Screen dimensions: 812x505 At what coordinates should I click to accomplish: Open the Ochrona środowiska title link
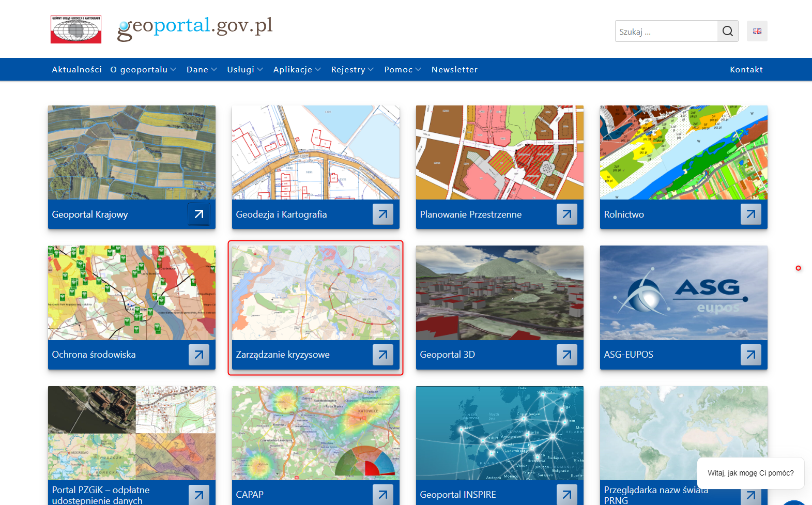[x=94, y=355]
